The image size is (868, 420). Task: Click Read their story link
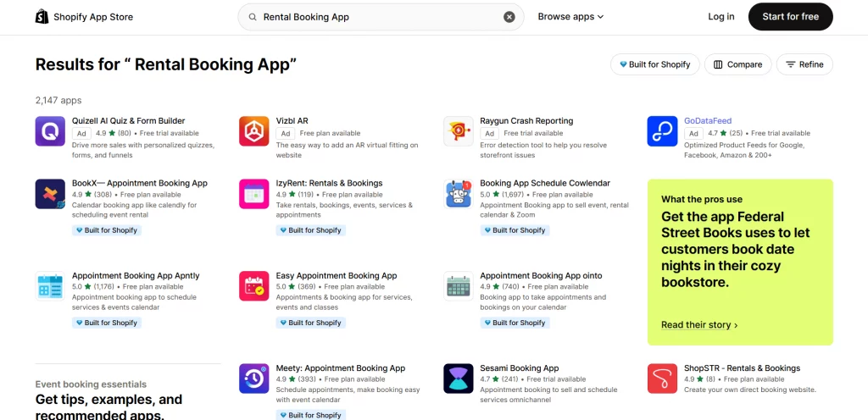(x=699, y=325)
